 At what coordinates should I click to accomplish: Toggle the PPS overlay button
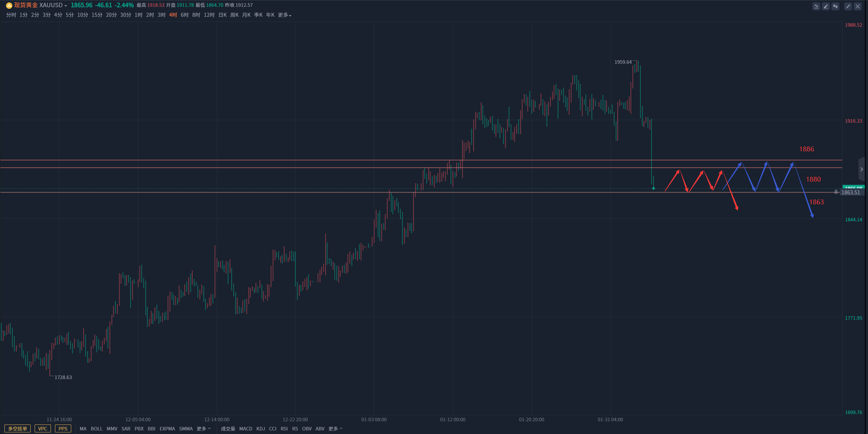click(63, 429)
